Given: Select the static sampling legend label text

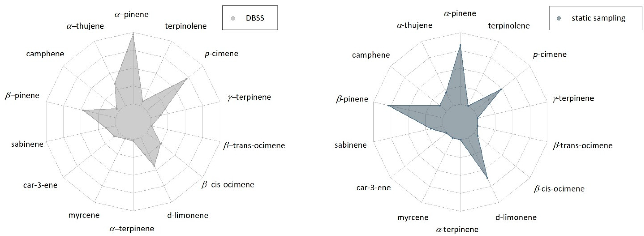Looking at the screenshot, I should click(x=598, y=18).
